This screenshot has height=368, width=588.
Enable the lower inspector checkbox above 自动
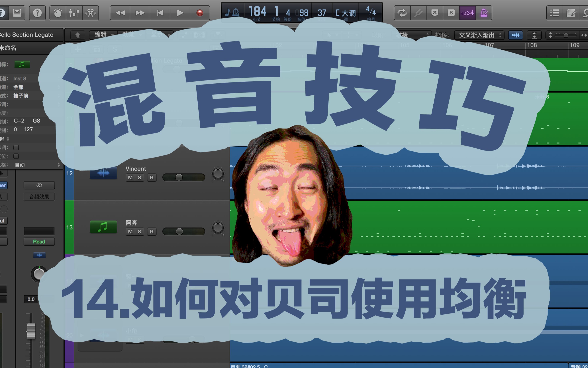[x=16, y=156]
